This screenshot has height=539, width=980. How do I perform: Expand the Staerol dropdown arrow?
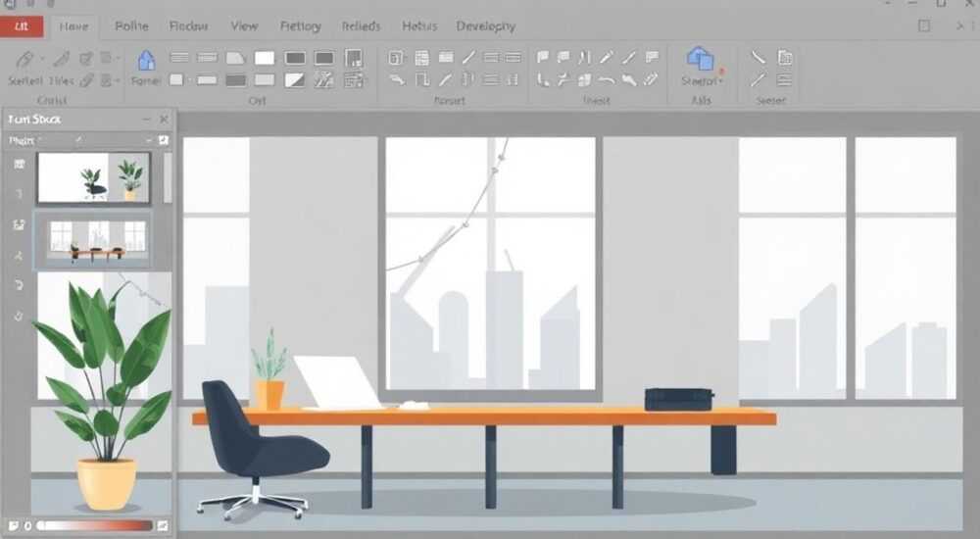(720, 81)
